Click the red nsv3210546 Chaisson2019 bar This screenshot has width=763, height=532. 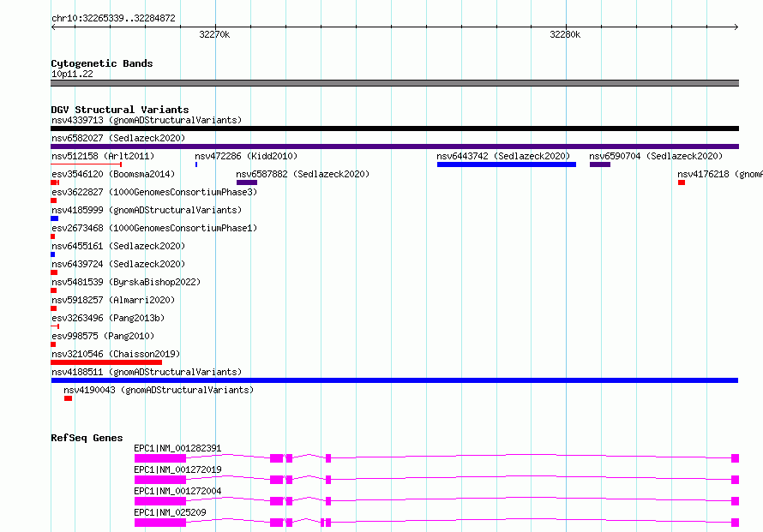[x=106, y=362]
